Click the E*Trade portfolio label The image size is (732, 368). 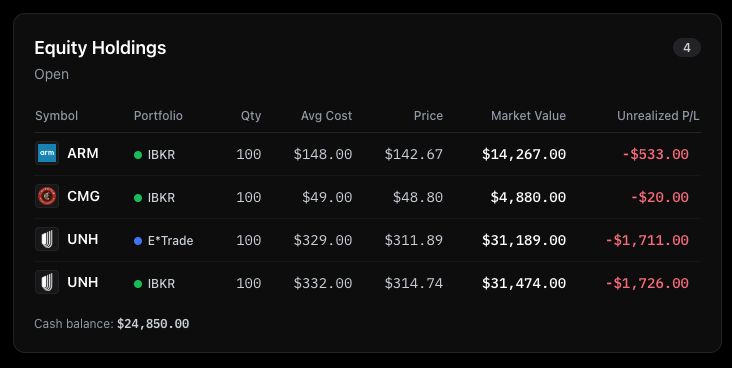point(170,241)
